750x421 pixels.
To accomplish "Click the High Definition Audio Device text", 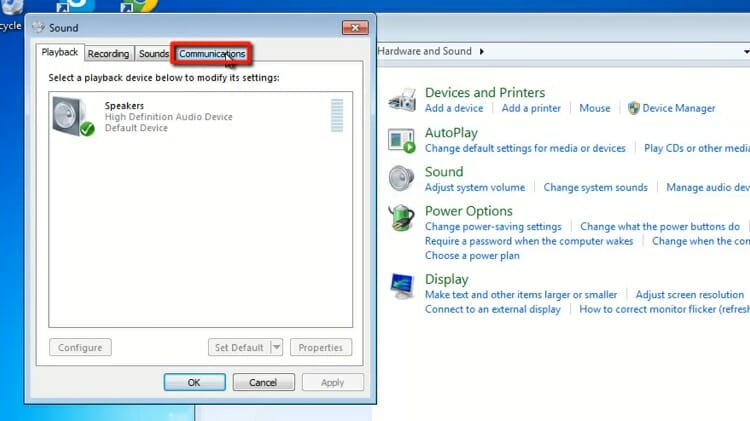I will tap(168, 117).
